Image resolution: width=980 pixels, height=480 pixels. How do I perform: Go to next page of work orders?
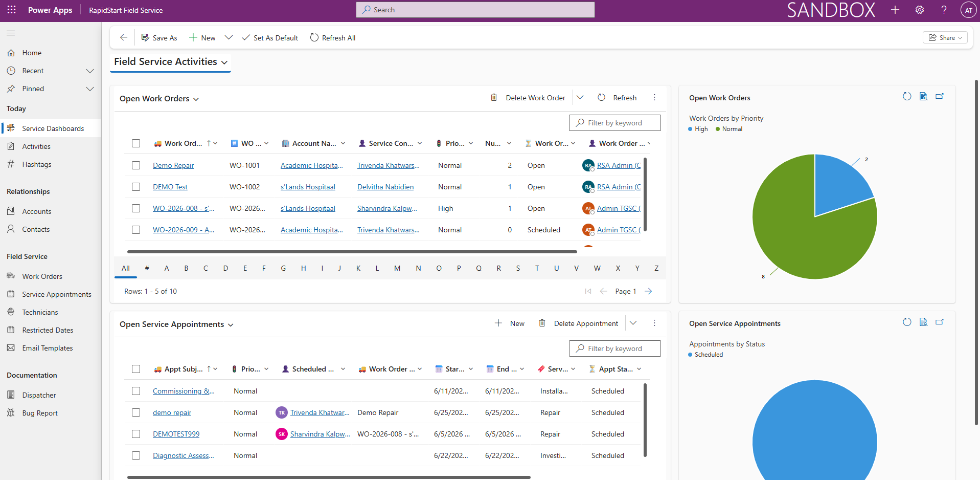[x=648, y=291]
